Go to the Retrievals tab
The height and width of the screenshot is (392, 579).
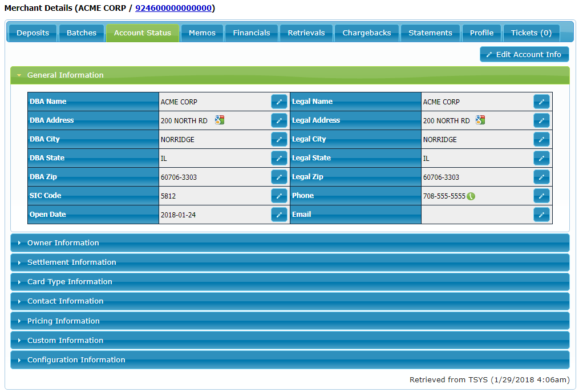point(306,33)
